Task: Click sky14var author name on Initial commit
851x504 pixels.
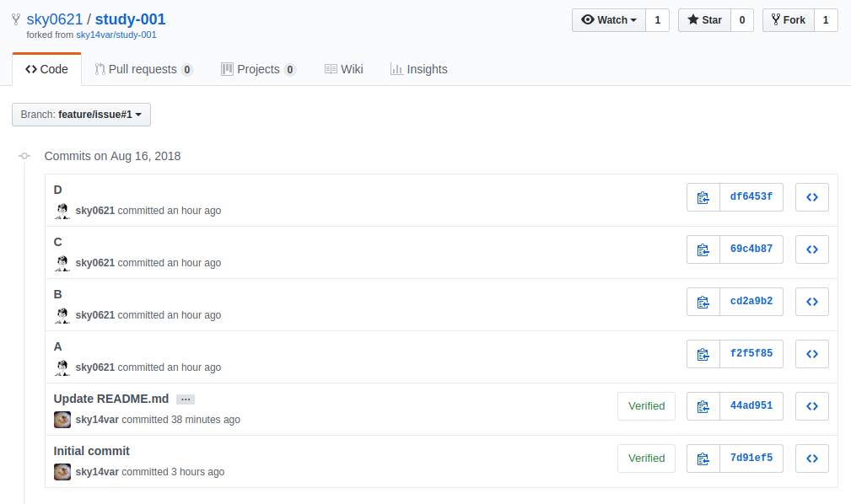Action: [x=97, y=472]
